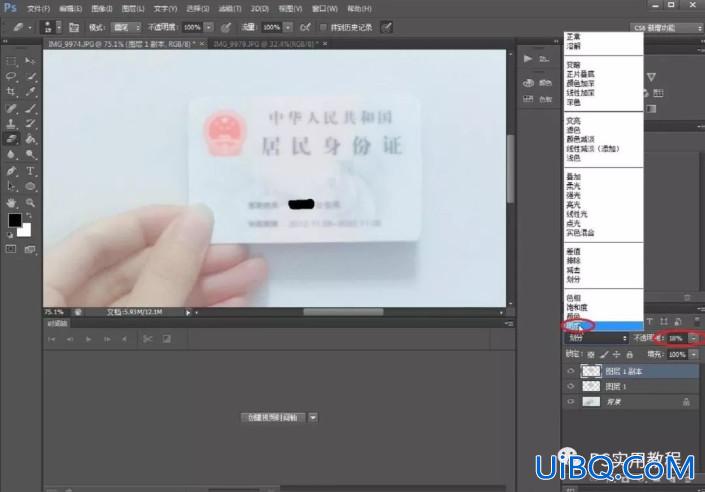Screen dimensions: 705x492
Task: Click the background white color swatch
Action: coord(25,231)
